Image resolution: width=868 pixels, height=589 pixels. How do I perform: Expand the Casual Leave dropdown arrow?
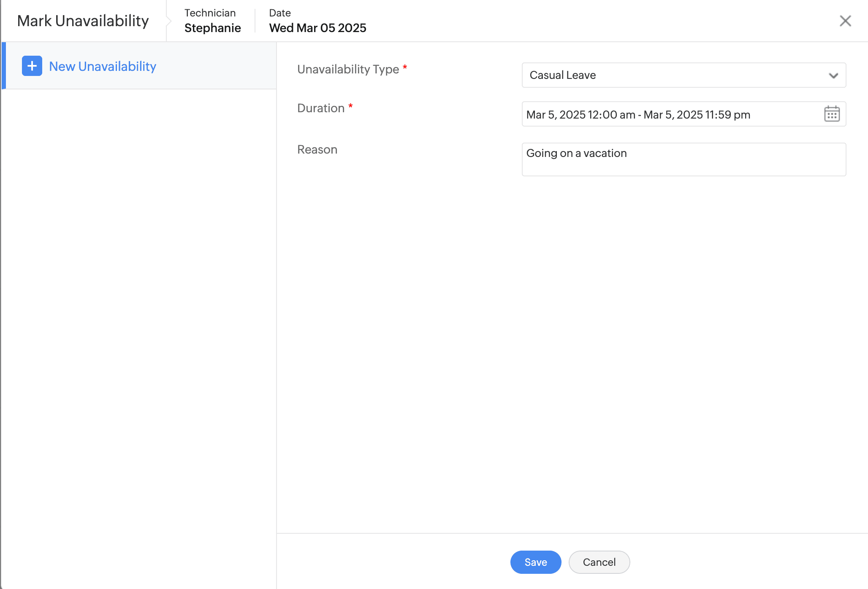(x=833, y=76)
